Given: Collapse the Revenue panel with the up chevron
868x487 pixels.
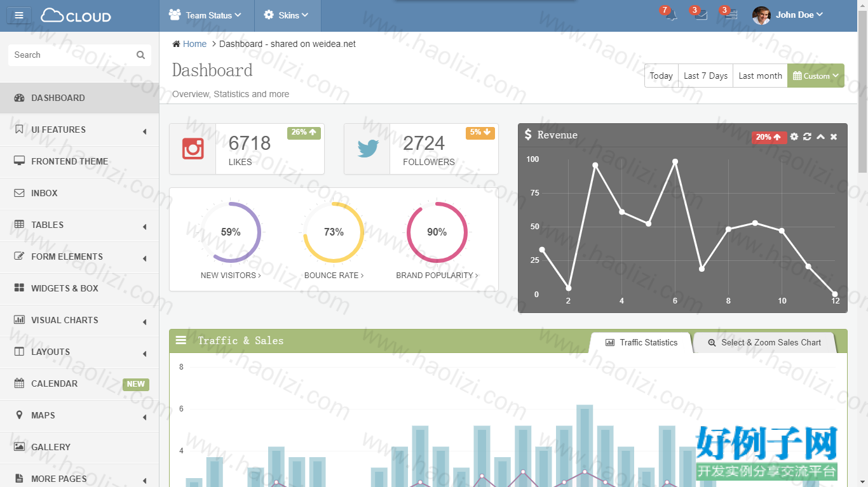Looking at the screenshot, I should pyautogui.click(x=820, y=137).
